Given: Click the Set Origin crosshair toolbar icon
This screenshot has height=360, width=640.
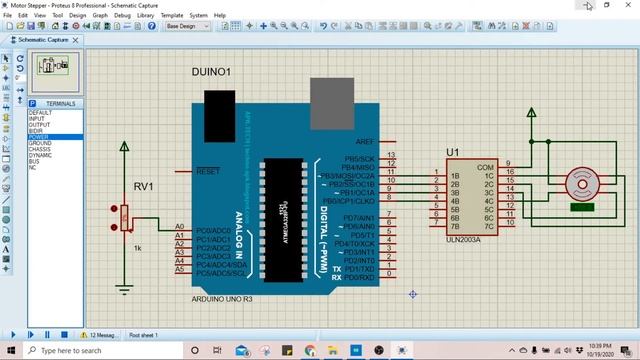Looking at the screenshot, I should click(249, 26).
